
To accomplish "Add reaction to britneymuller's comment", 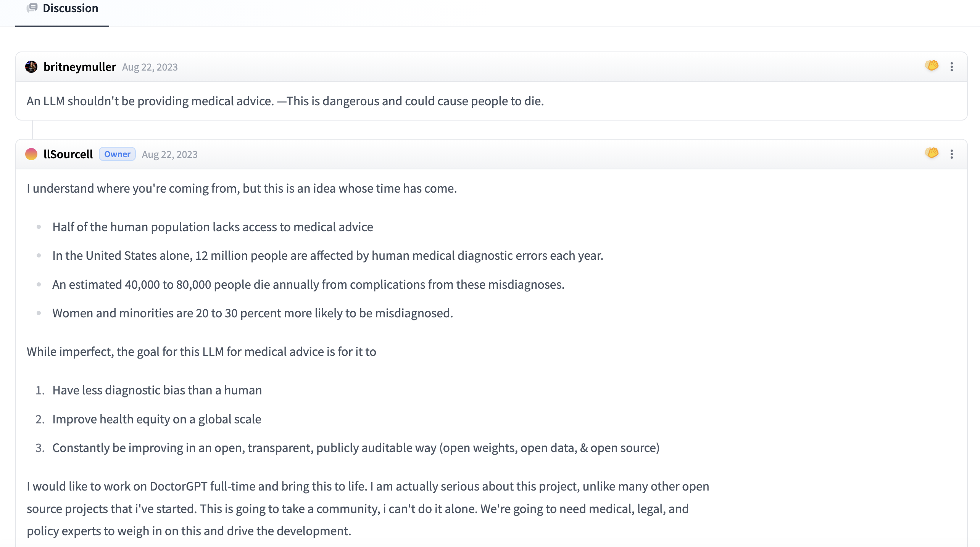I will [931, 66].
